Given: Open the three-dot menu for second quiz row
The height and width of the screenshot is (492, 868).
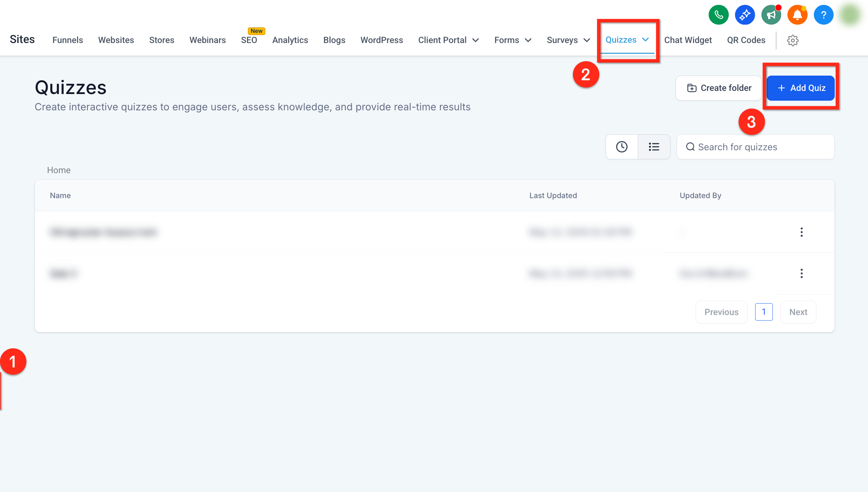Looking at the screenshot, I should point(801,273).
